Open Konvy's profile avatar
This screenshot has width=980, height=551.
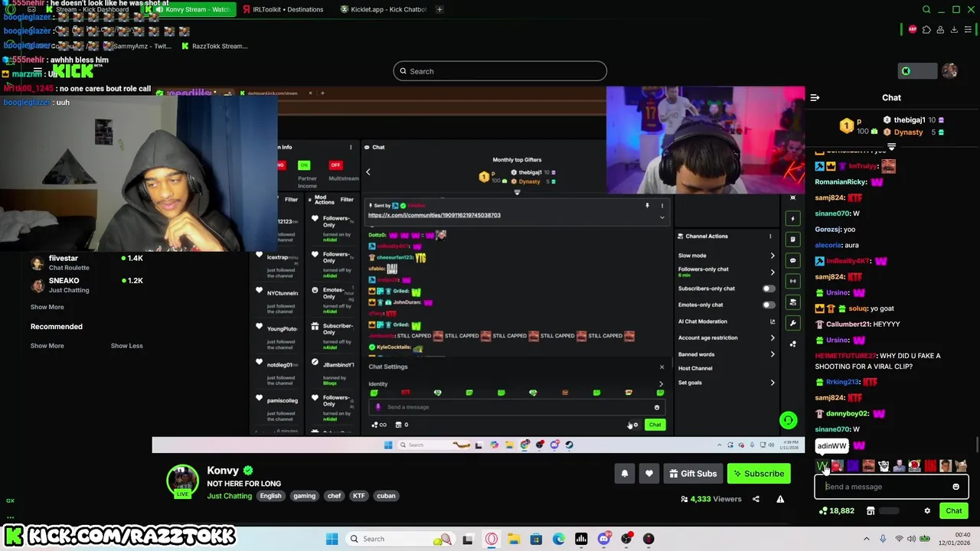coord(182,481)
